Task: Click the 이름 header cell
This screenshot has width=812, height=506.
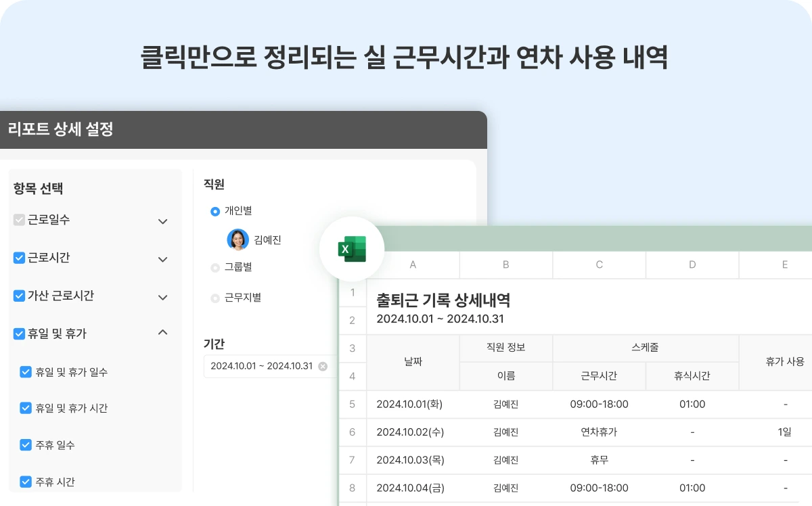Action: pos(506,376)
